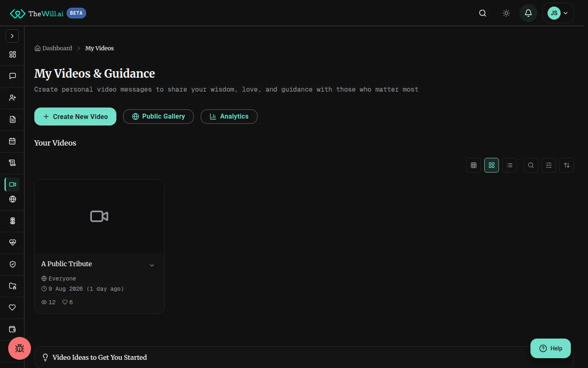The image size is (588, 368).
Task: Expand the A Public Tribute card chevron
Action: pos(152,265)
